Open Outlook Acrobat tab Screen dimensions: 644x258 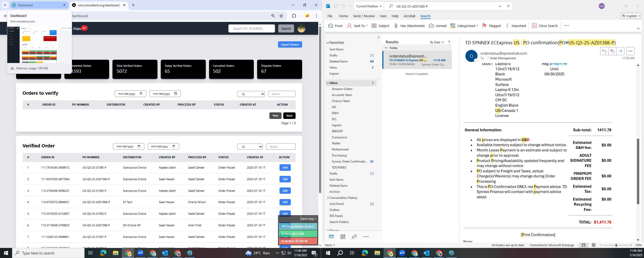[409, 16]
